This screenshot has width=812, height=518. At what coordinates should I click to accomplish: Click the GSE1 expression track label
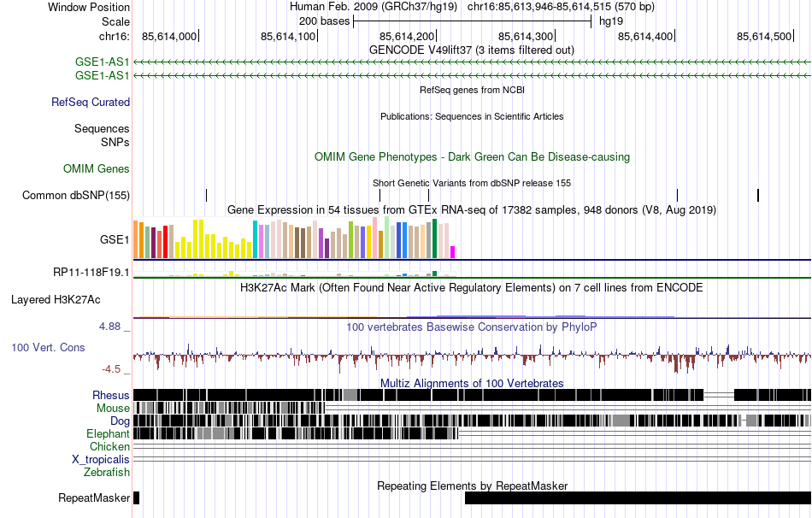(115, 240)
